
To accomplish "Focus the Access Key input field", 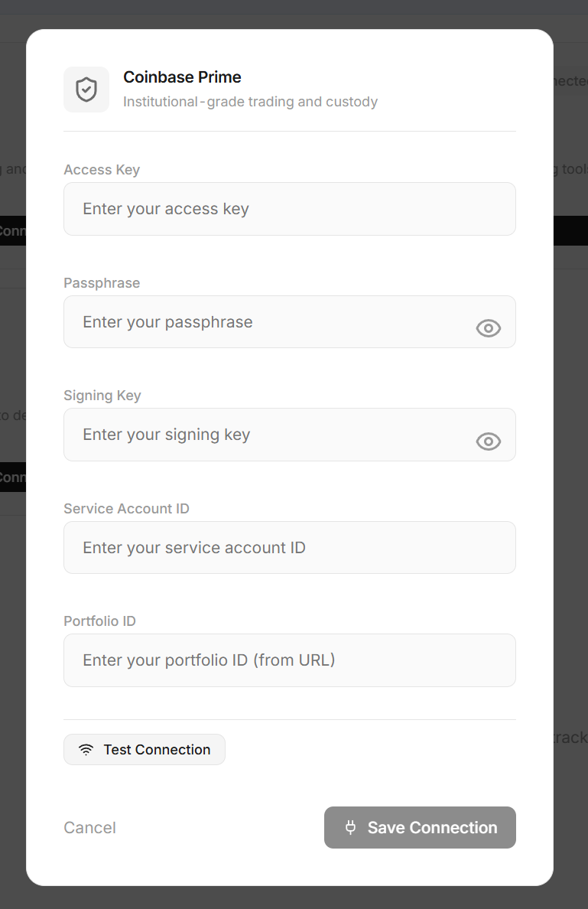I will tap(289, 209).
